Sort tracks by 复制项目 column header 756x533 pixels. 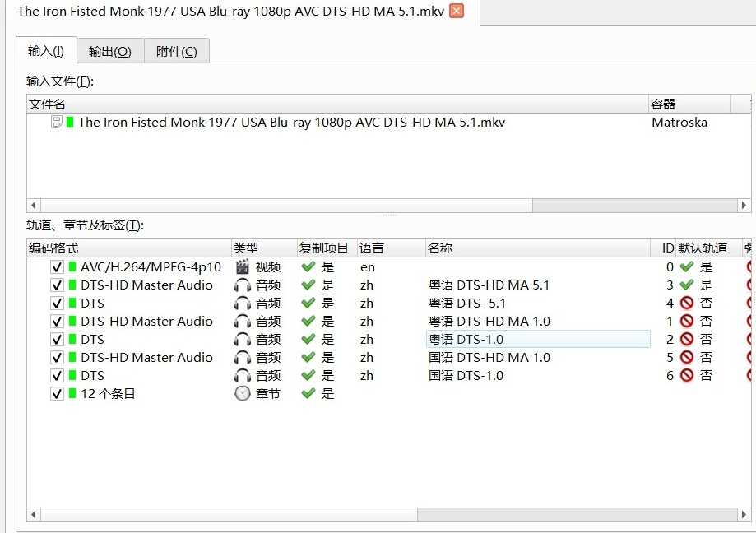click(x=327, y=248)
